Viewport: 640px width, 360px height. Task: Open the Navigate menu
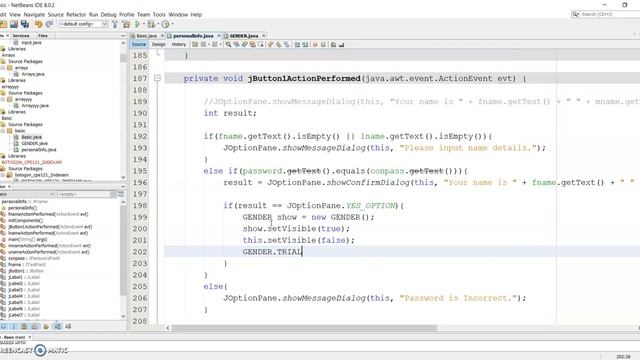point(34,14)
